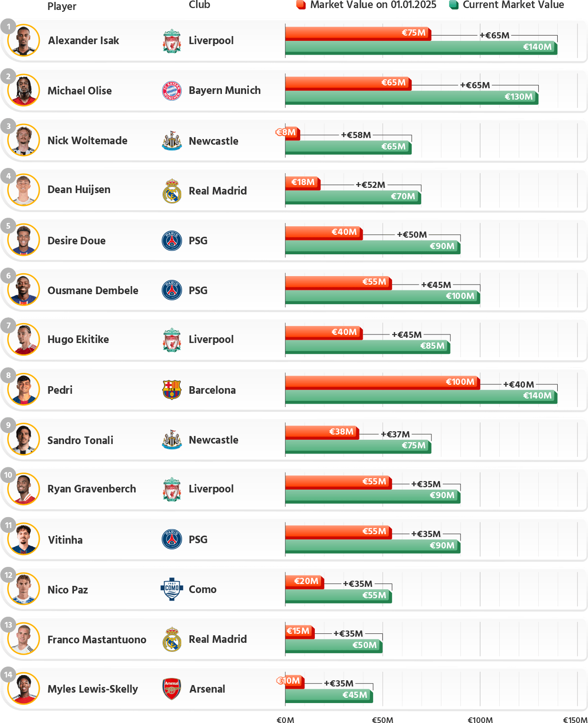Click PSG crest next to Vitinha
The image size is (588, 723).
click(172, 539)
